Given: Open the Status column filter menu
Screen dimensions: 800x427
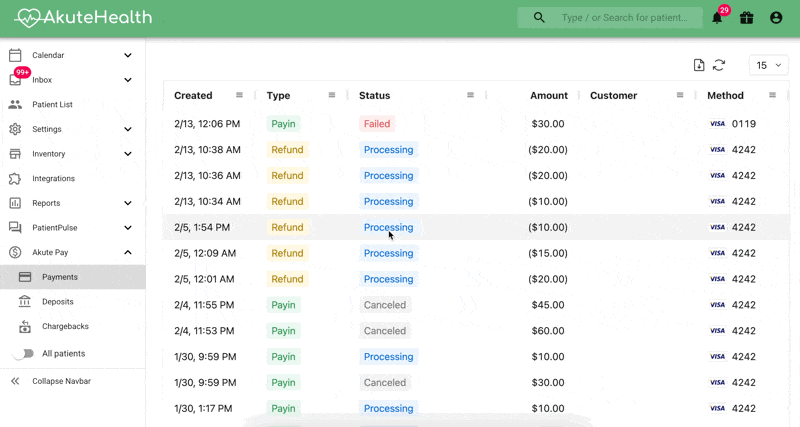Looking at the screenshot, I should tap(470, 96).
